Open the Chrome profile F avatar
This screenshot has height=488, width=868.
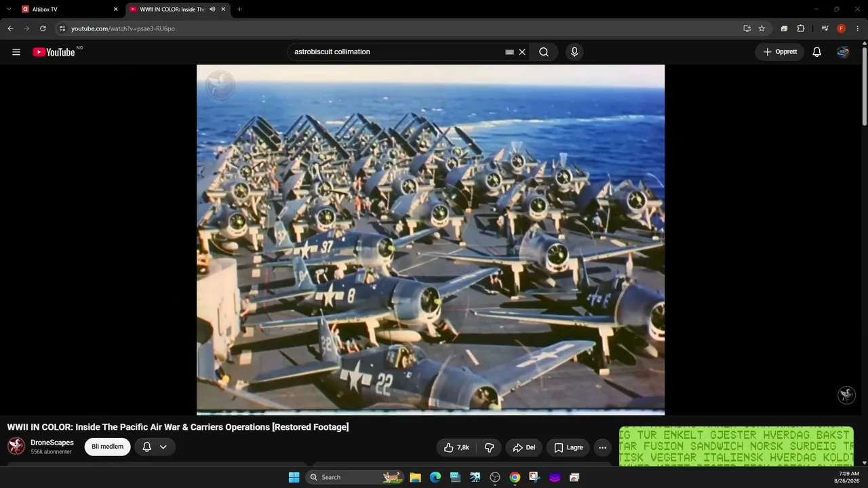pyautogui.click(x=841, y=28)
